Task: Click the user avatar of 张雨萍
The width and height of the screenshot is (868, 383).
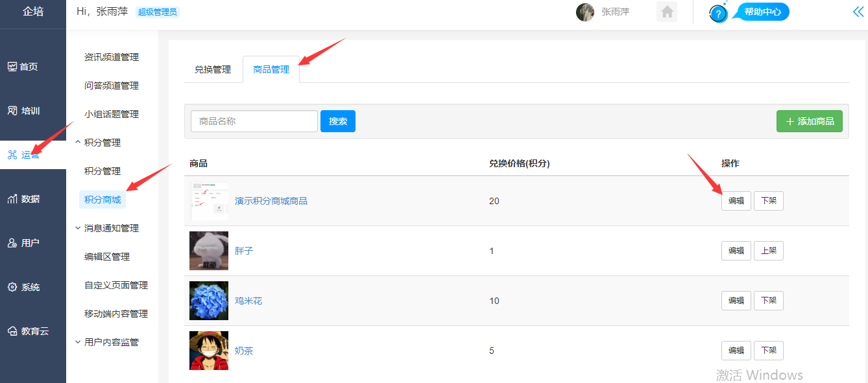Action: coord(585,12)
